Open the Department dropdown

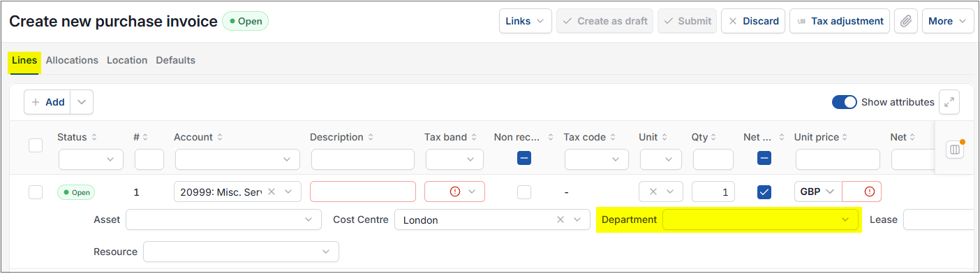(x=760, y=219)
